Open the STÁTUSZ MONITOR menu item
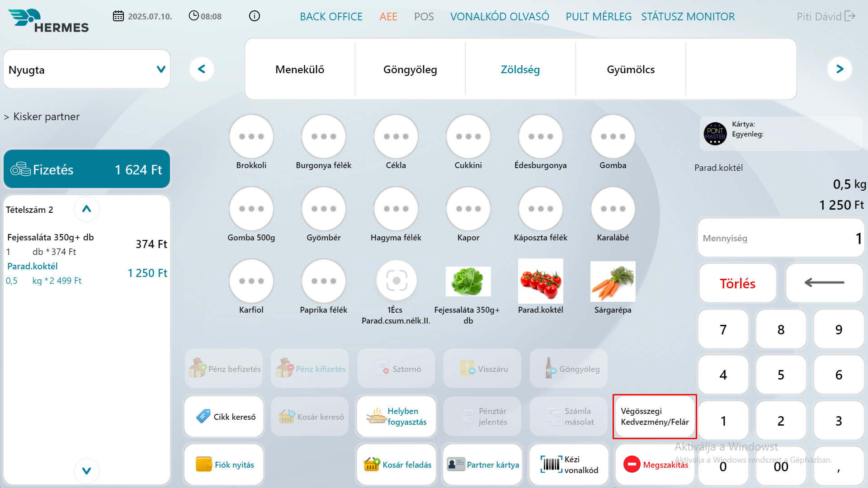This screenshot has height=488, width=868. tap(688, 17)
